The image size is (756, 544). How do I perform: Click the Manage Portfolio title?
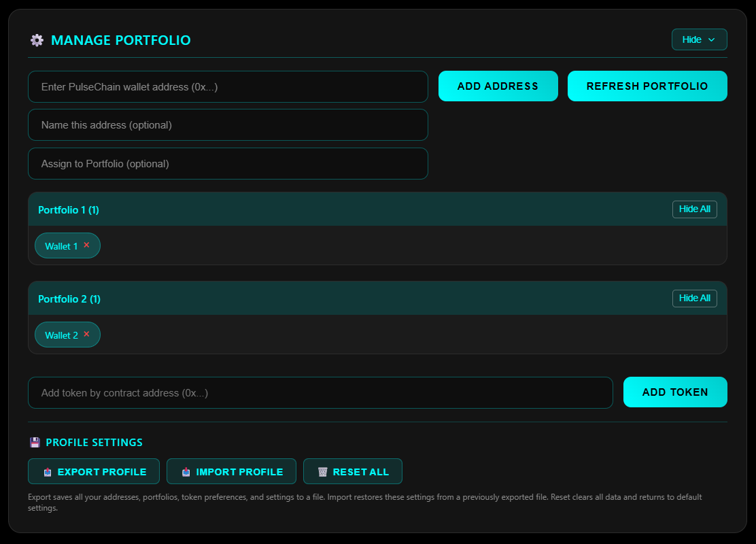(x=121, y=40)
